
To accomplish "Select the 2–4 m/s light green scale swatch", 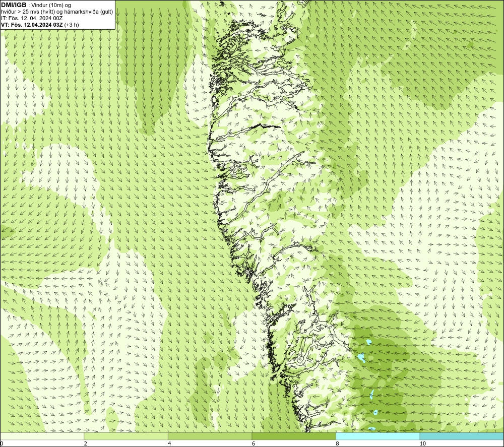I will (126, 436).
